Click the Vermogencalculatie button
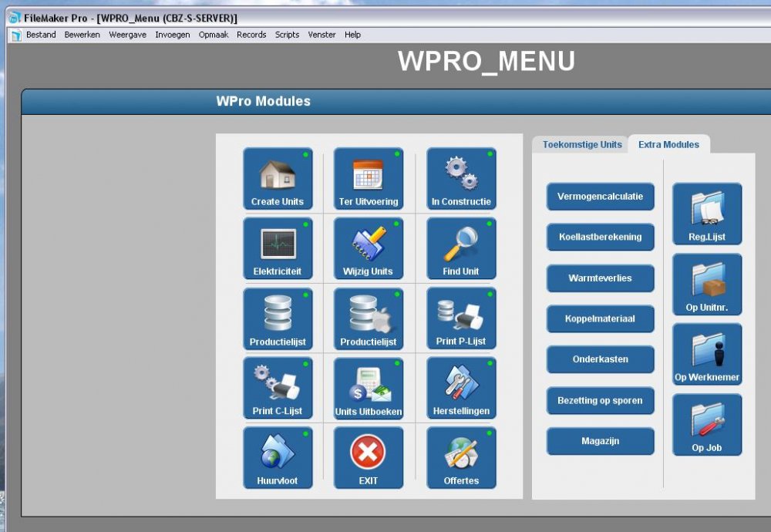This screenshot has width=771, height=532. tap(601, 197)
